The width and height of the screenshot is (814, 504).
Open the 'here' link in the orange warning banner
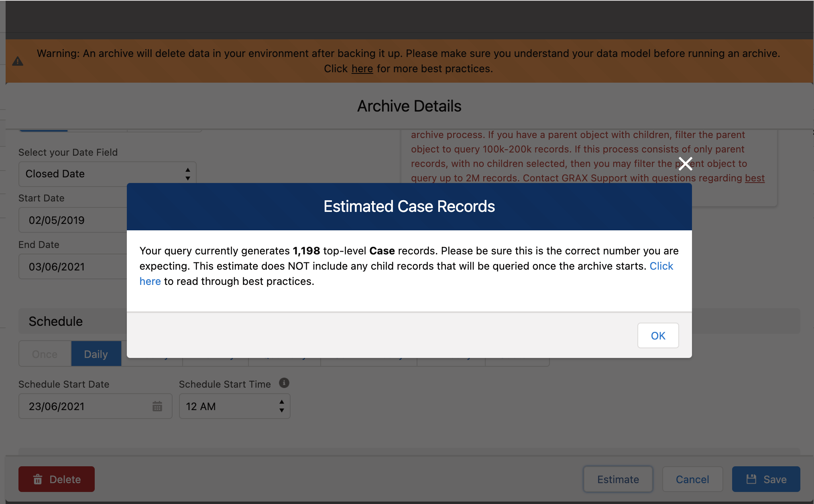coord(362,69)
